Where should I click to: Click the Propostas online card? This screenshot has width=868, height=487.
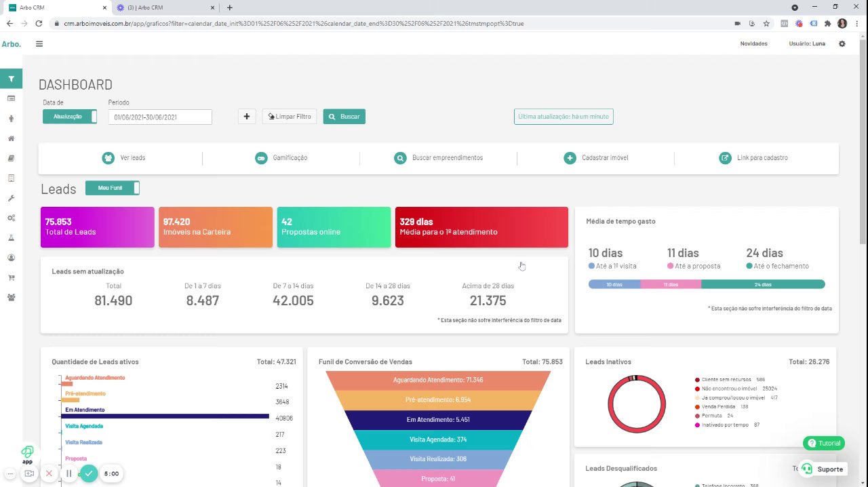[334, 227]
